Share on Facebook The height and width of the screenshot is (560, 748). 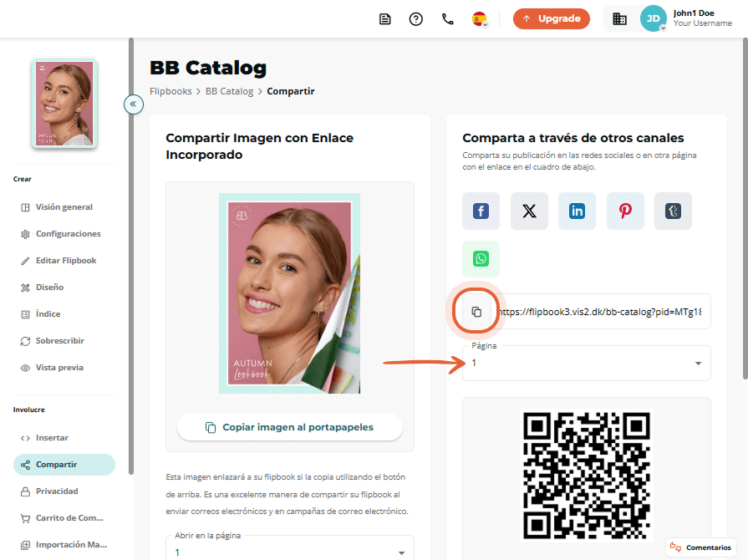[481, 211]
